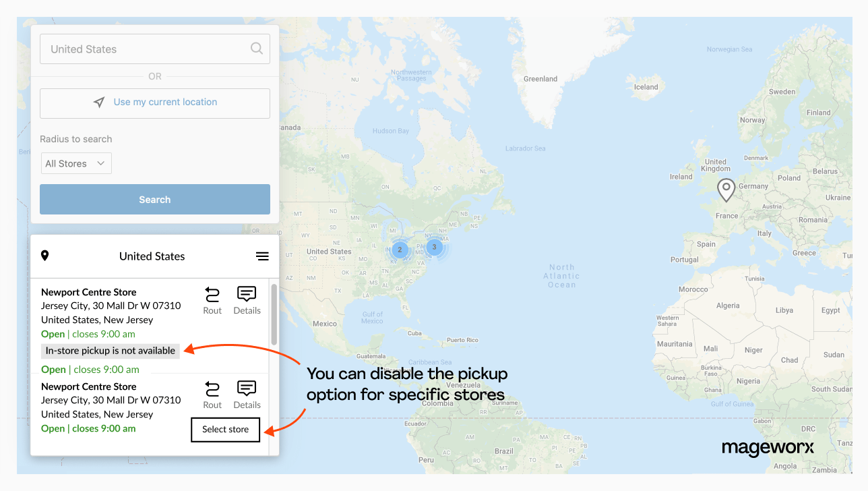Click the map cluster marker labeled 3
Screen dimensions: 868x491
tap(434, 247)
